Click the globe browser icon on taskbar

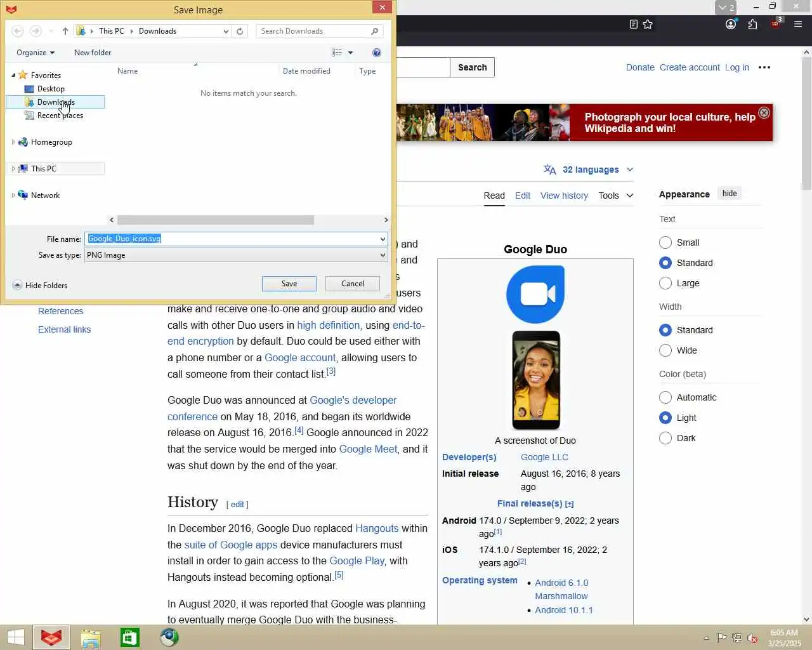169,637
